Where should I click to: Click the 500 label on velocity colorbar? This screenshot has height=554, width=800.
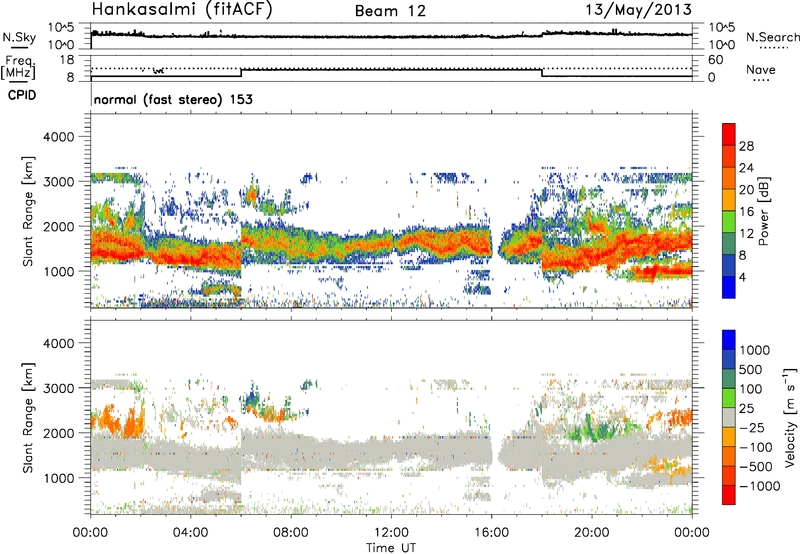tap(751, 370)
